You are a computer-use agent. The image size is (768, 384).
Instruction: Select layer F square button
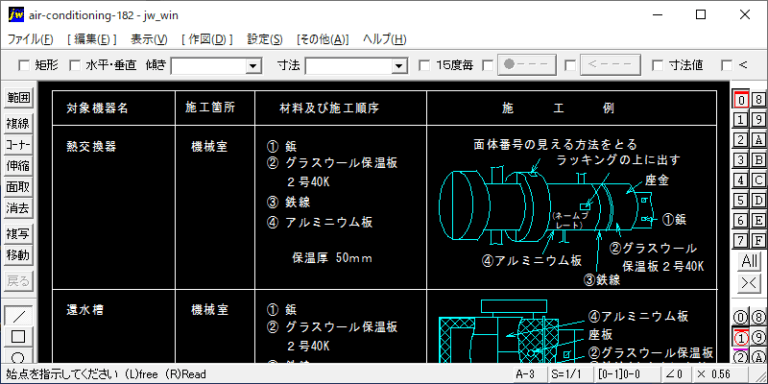click(x=758, y=240)
